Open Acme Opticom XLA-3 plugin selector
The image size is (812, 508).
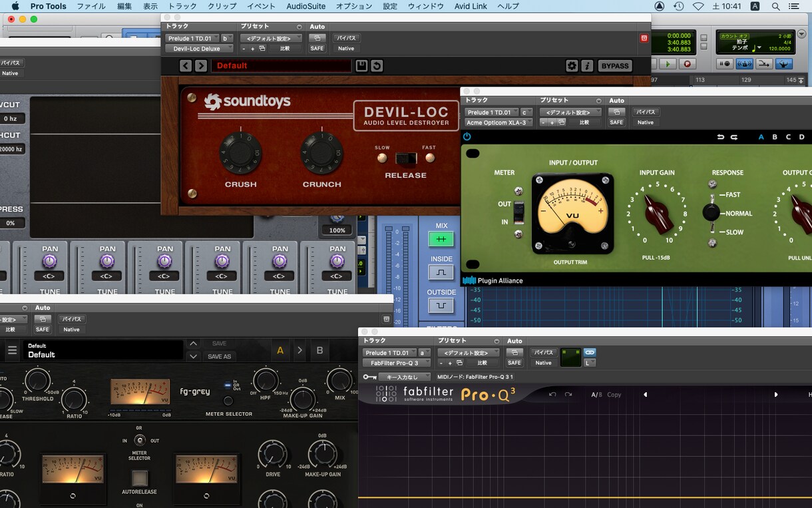point(499,123)
